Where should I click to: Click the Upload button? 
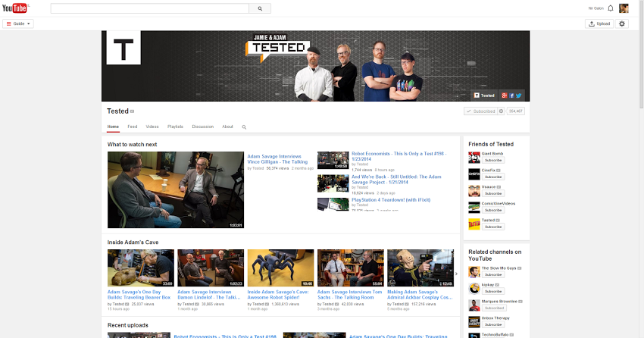pos(599,23)
